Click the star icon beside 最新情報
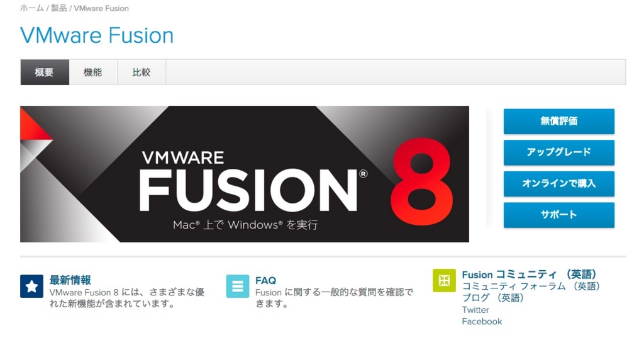Screen dimensions: 644x347 pyautogui.click(x=31, y=286)
